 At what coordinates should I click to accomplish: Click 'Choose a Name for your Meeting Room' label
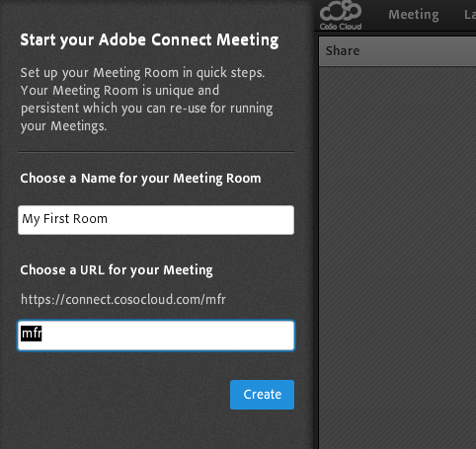tap(140, 179)
